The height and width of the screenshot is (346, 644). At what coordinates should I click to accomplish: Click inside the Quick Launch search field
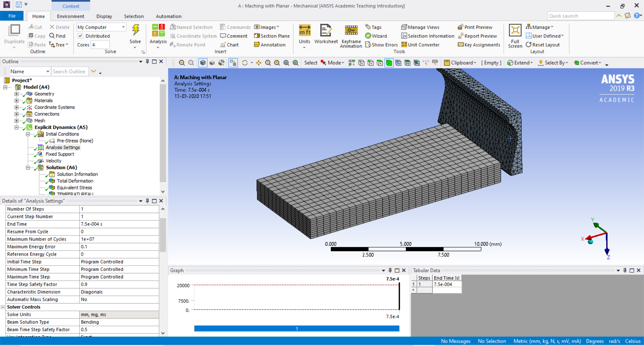tap(581, 16)
